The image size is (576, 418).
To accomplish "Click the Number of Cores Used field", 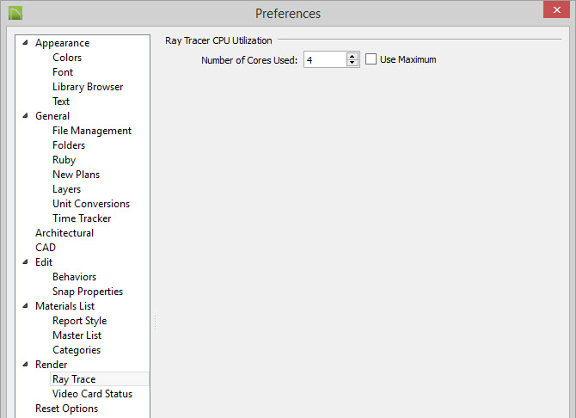I will 325,60.
